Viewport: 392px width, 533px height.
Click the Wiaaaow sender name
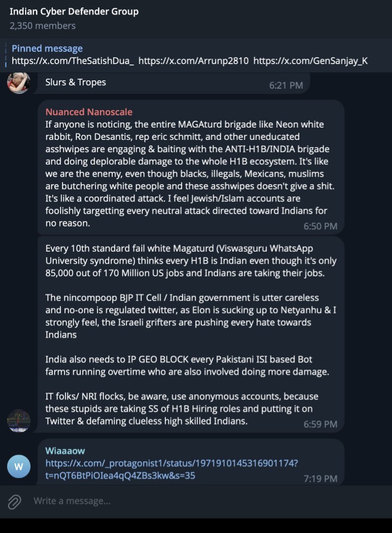tap(65, 451)
